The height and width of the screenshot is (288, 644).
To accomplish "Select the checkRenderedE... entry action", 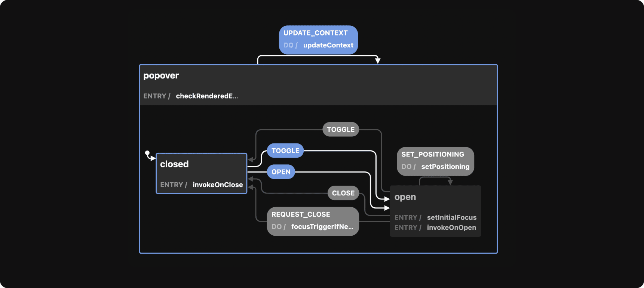I will [x=207, y=96].
